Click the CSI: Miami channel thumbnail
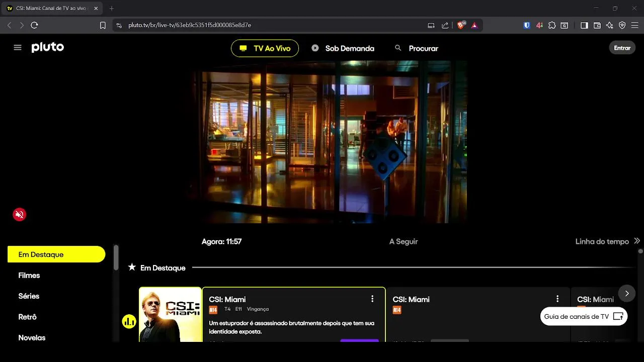This screenshot has height=362, width=644. [170, 315]
